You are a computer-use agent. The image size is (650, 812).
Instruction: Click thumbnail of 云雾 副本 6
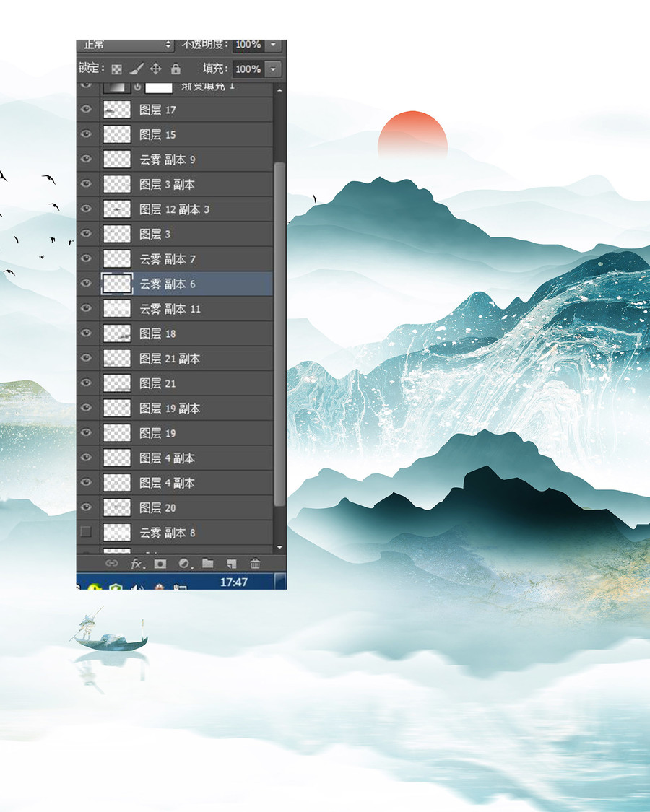coord(116,284)
